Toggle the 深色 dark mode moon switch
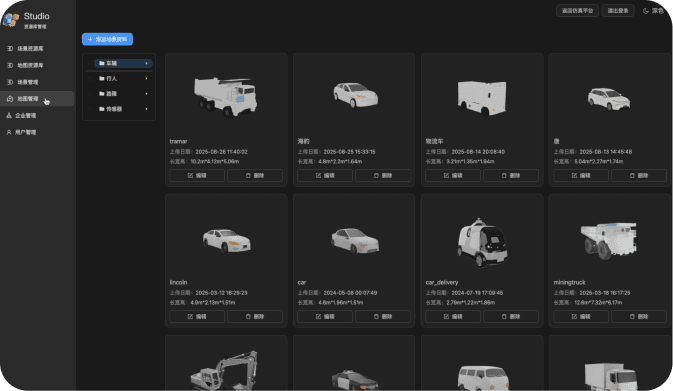Screen dimensions: 673x391 point(653,11)
